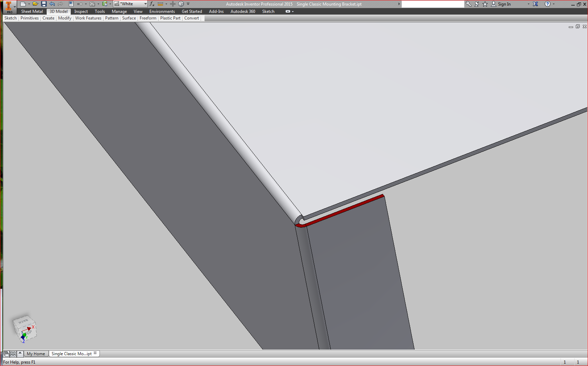588x366 pixels.
Task: Open the Autodesk 360 tab
Action: tap(243, 12)
